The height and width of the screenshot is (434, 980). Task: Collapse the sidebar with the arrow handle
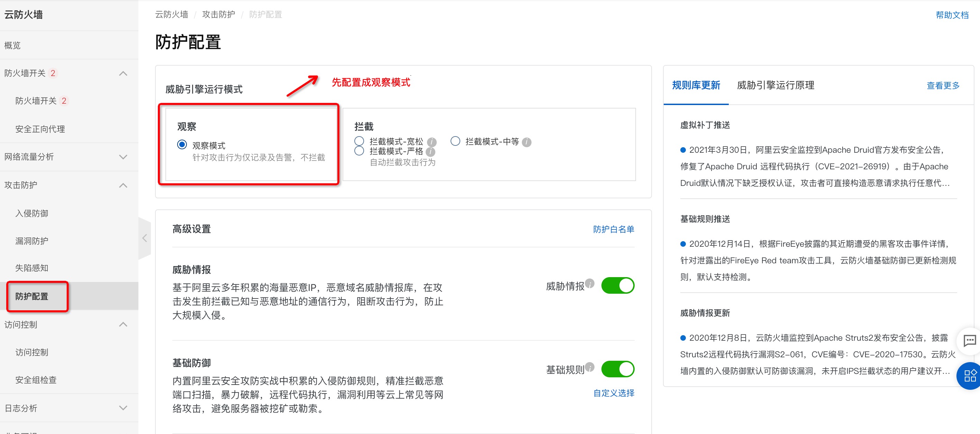[x=145, y=238]
